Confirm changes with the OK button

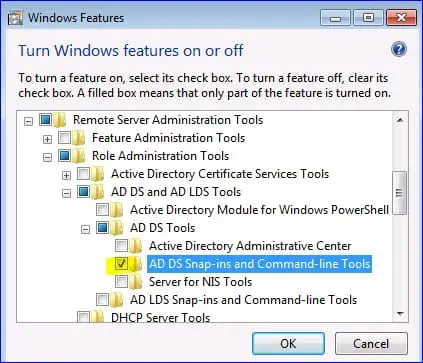click(288, 343)
